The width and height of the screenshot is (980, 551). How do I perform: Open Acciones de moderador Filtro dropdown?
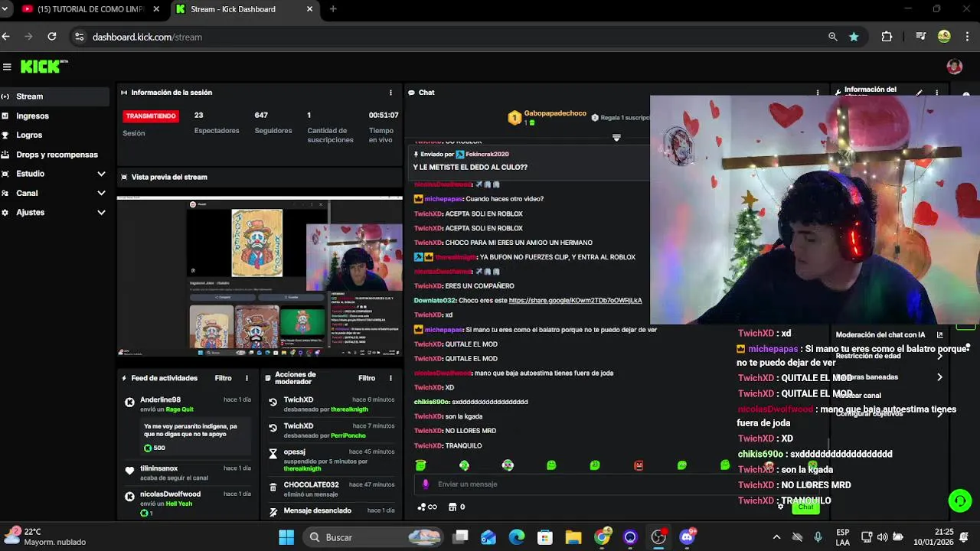click(x=367, y=378)
